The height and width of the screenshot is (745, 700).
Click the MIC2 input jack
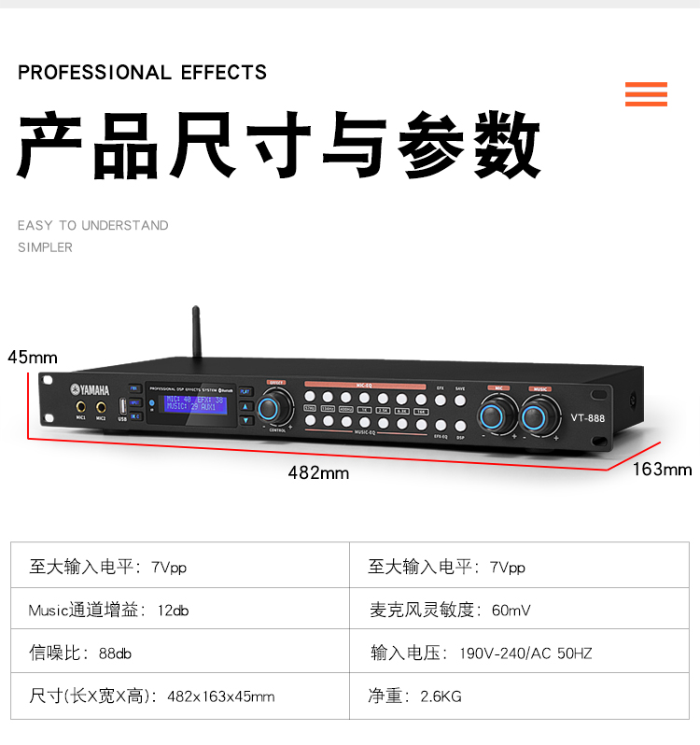tap(101, 408)
